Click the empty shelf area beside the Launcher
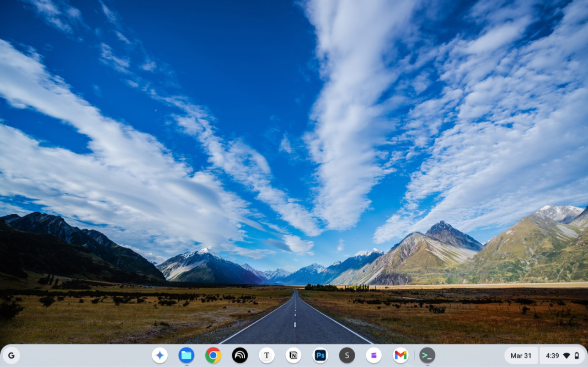The height and width of the screenshot is (367, 588). point(83,355)
